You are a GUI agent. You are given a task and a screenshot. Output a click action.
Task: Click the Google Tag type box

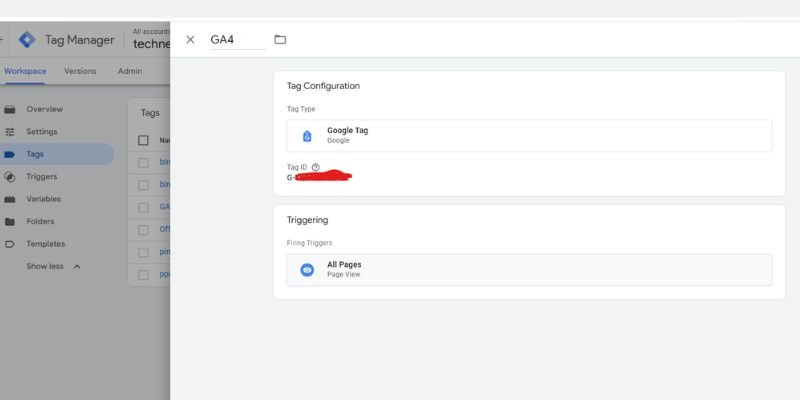(529, 136)
